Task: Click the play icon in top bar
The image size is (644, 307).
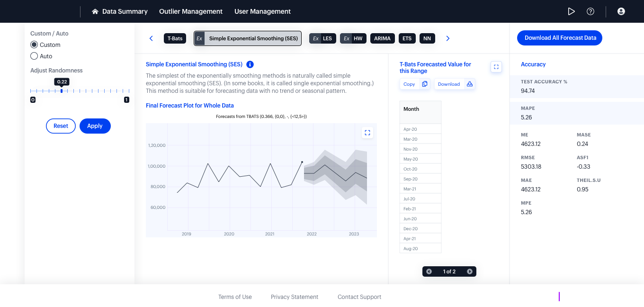Action: click(x=572, y=11)
